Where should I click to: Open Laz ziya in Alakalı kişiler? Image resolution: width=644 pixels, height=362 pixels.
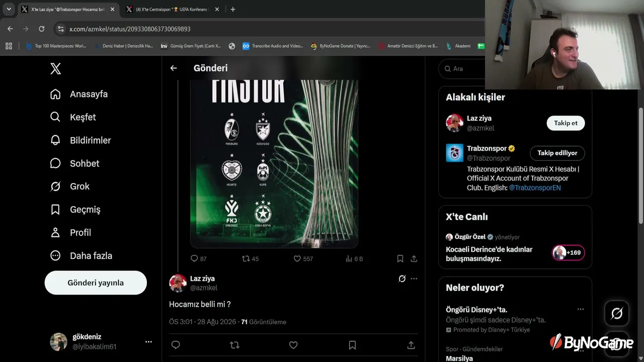coord(479,119)
